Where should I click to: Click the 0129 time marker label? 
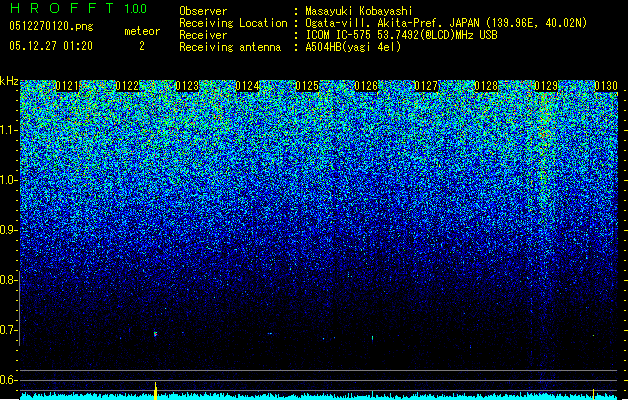[x=546, y=86]
